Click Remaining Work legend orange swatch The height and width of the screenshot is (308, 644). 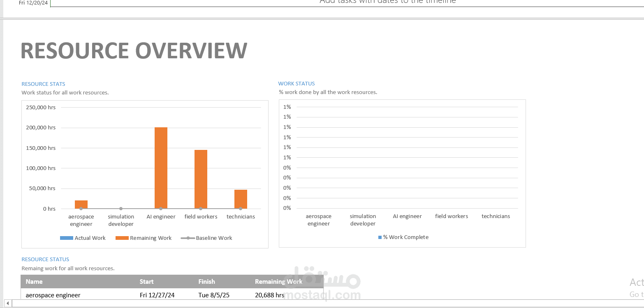click(122, 238)
